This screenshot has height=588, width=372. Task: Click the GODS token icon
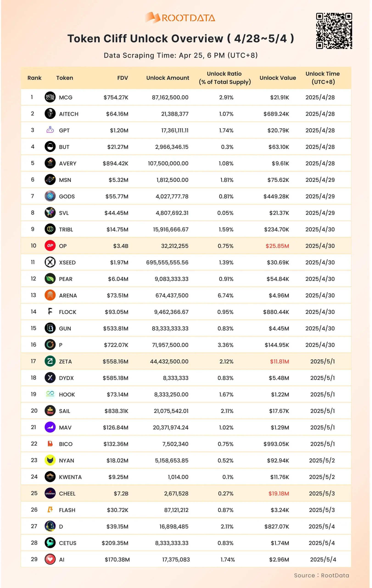click(x=50, y=196)
